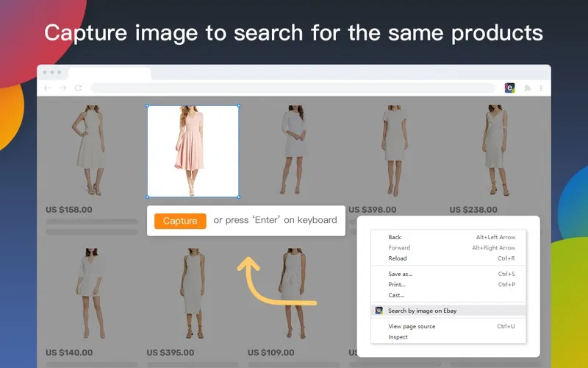Click the empty browser address bar
This screenshot has height=368, width=588.
(x=293, y=88)
